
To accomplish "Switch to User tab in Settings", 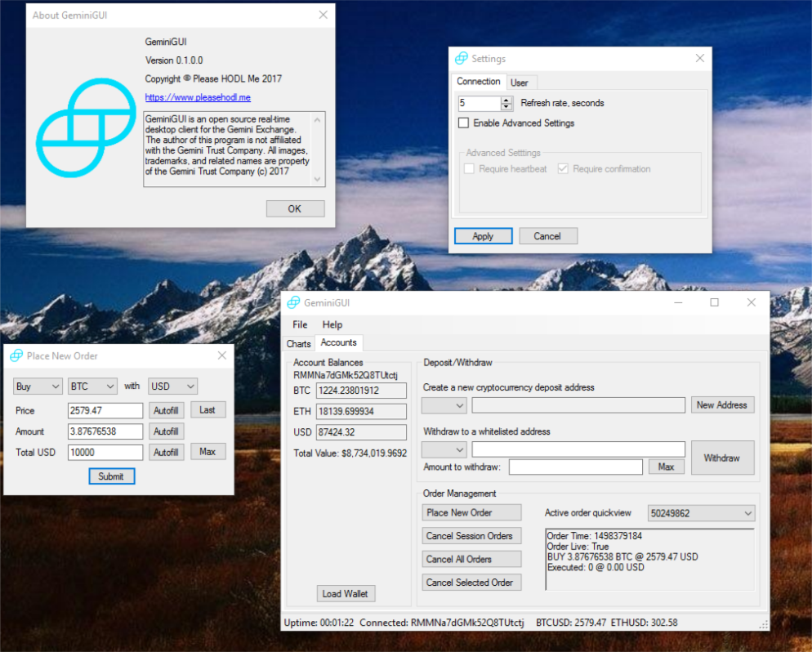I will (519, 83).
